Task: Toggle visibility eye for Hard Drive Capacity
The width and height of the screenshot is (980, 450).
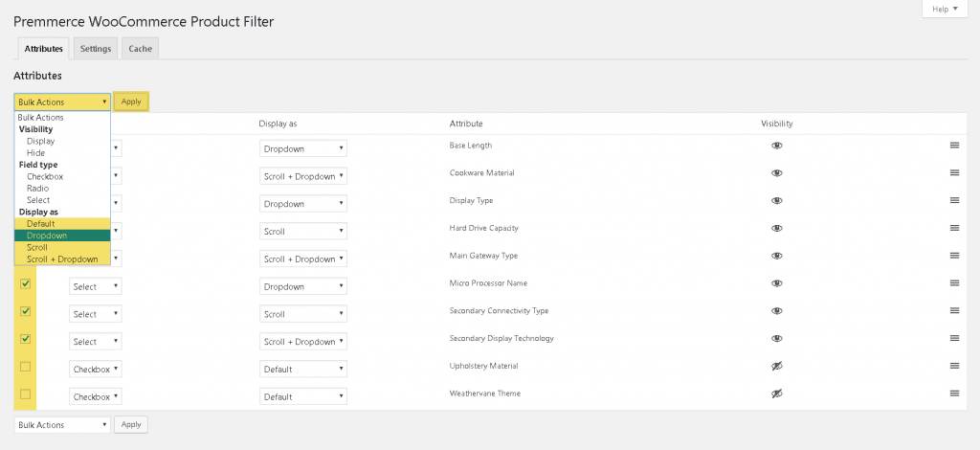Action: click(x=777, y=228)
